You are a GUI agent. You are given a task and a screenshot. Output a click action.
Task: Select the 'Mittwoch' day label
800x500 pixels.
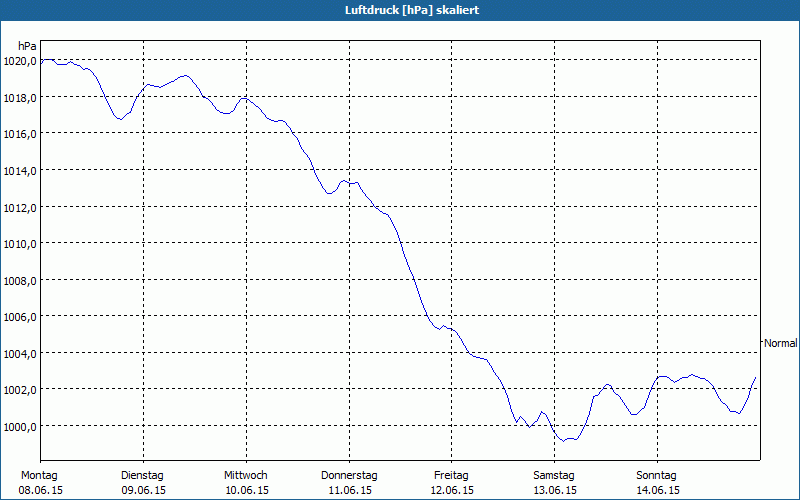[x=246, y=476]
